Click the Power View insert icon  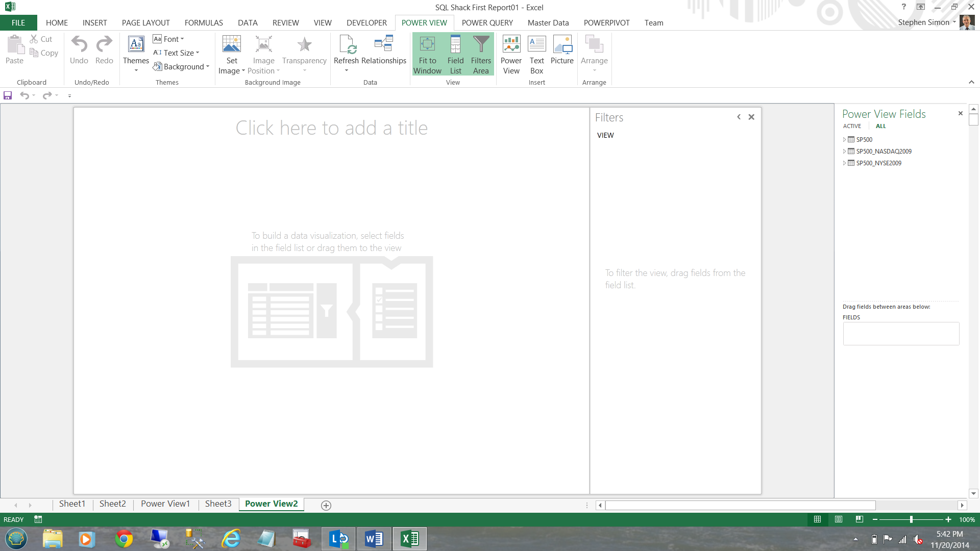511,45
